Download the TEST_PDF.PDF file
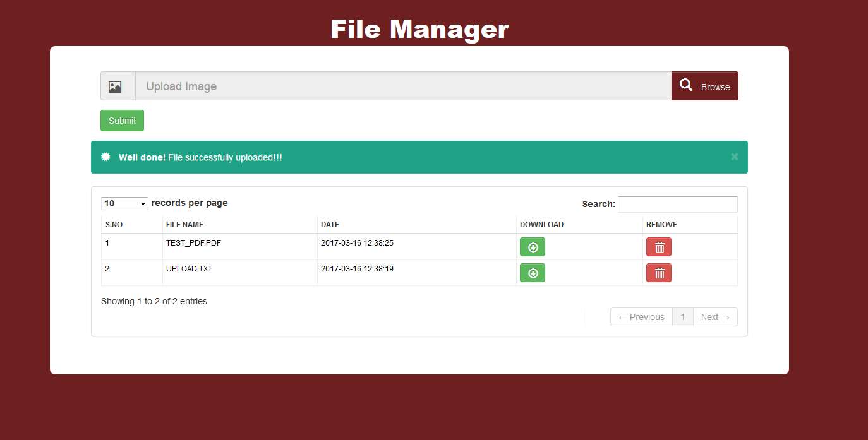868x440 pixels. click(x=532, y=247)
